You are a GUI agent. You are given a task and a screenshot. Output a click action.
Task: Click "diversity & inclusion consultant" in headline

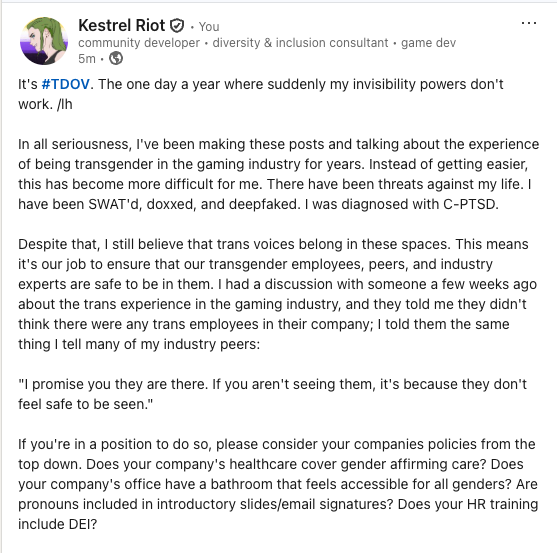point(300,43)
